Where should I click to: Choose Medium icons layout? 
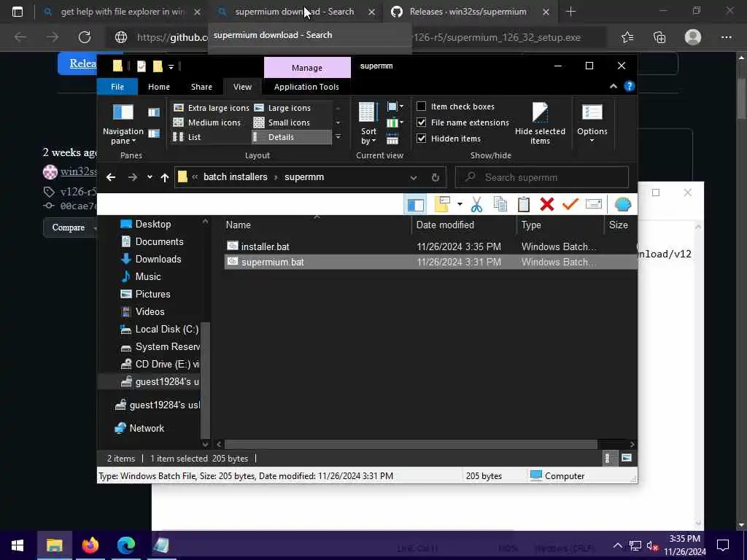[x=207, y=122]
